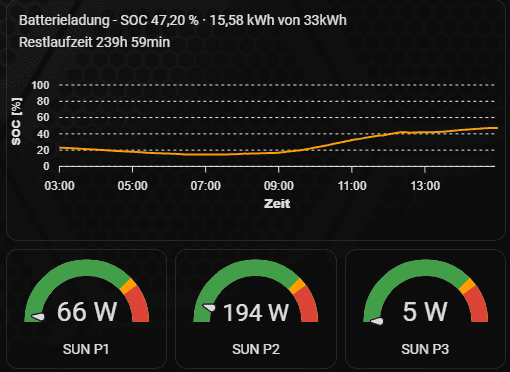
Task: Open the SUN P1 gauge showing 66 W
Action: click(x=86, y=309)
